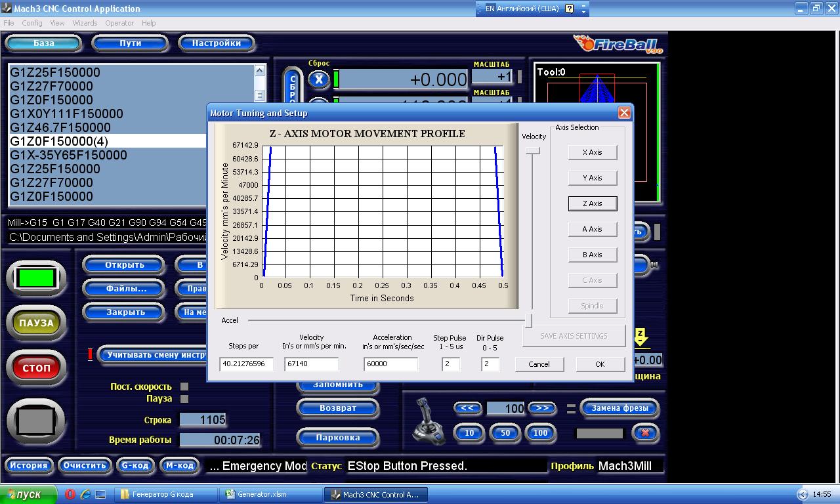Click the G-code list scroll-up arrow

tap(259, 71)
